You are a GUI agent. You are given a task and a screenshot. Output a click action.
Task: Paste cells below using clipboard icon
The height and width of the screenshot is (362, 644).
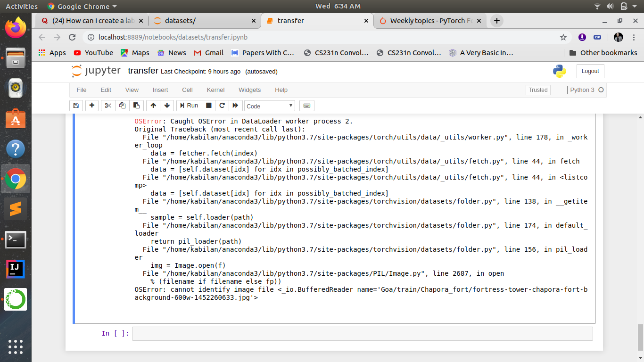point(137,106)
